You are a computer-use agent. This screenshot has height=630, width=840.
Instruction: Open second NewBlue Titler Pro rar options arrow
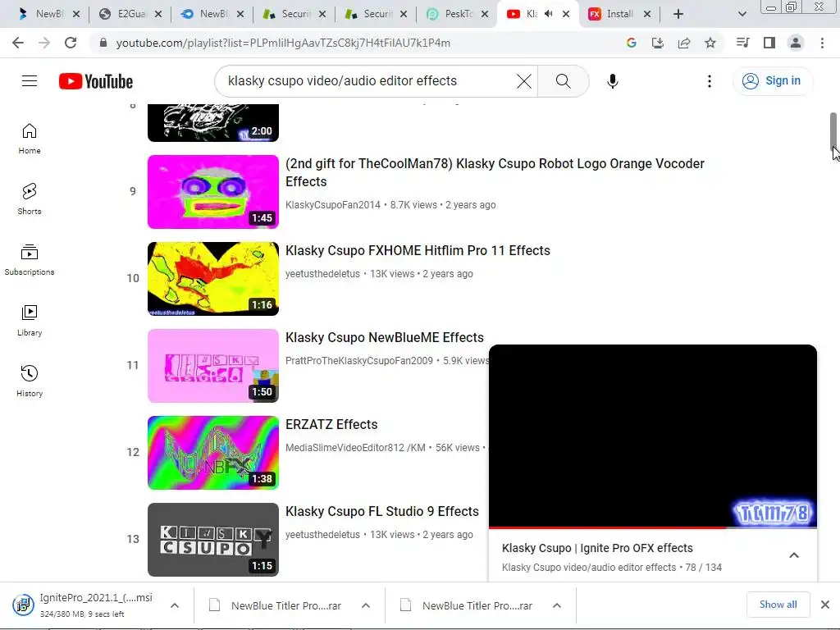pyautogui.click(x=557, y=606)
